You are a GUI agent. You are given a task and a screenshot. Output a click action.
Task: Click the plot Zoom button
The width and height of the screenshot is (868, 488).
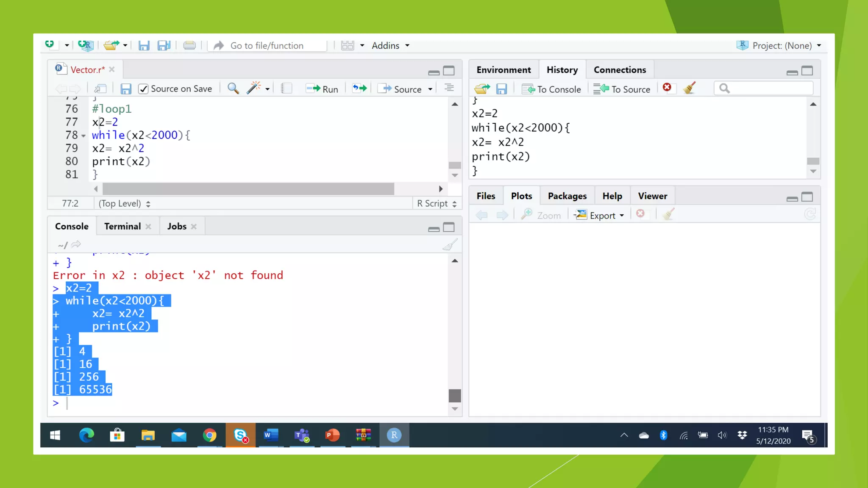pyautogui.click(x=541, y=215)
